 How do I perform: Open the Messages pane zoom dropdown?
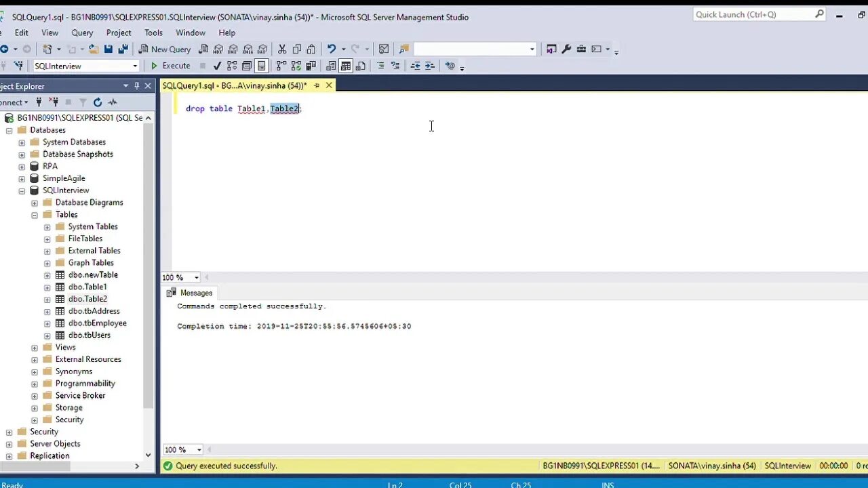(199, 449)
